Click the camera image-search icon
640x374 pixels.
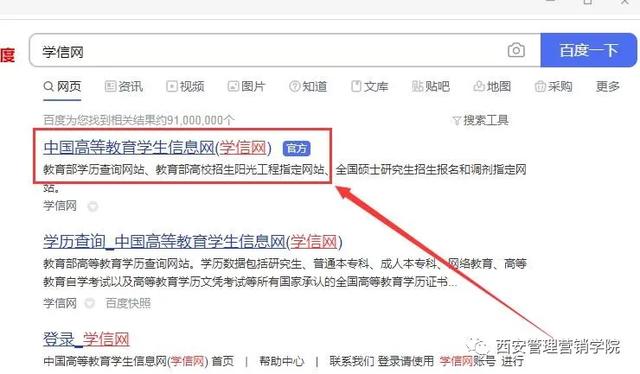(516, 51)
